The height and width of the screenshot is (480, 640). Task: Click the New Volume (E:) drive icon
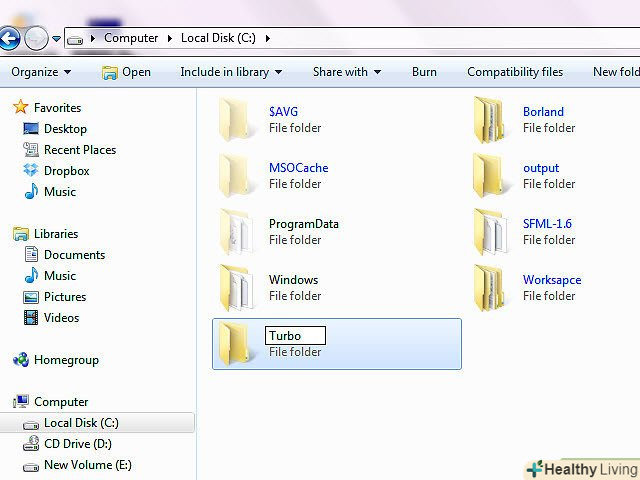31,467
